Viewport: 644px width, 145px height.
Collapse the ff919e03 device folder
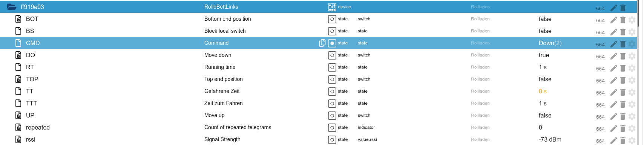[12, 7]
